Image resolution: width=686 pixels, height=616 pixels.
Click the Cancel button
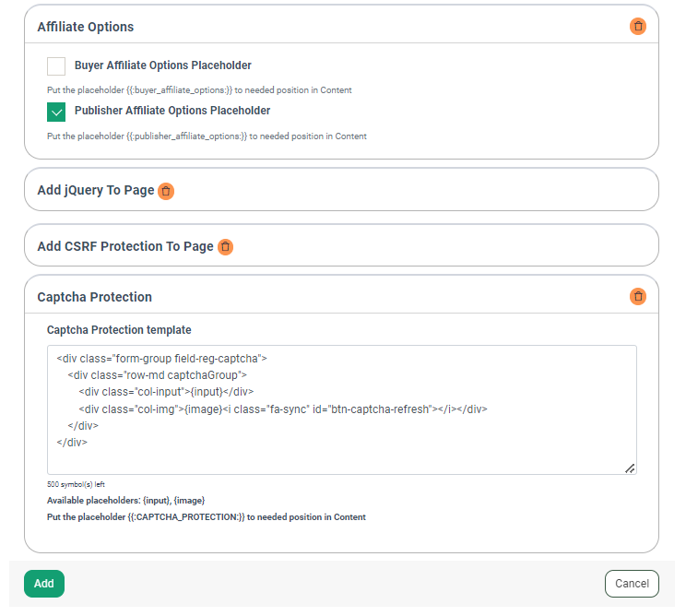click(632, 584)
